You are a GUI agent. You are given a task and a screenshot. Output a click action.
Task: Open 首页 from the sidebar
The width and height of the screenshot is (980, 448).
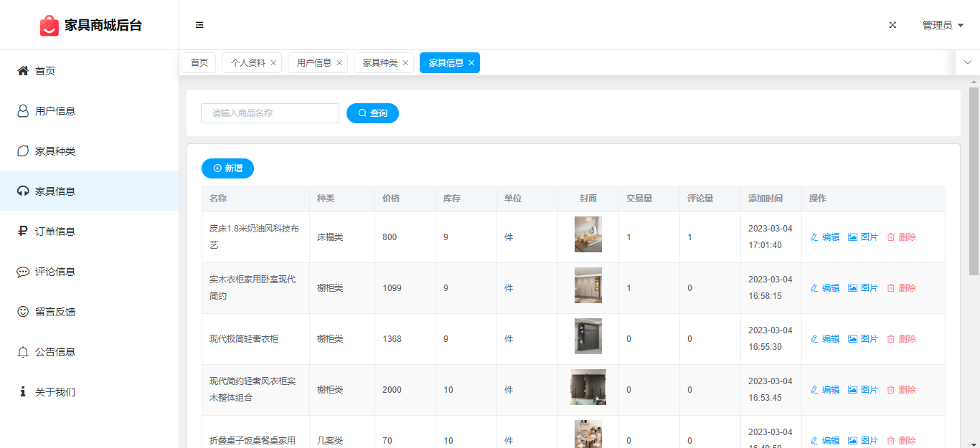click(x=45, y=71)
